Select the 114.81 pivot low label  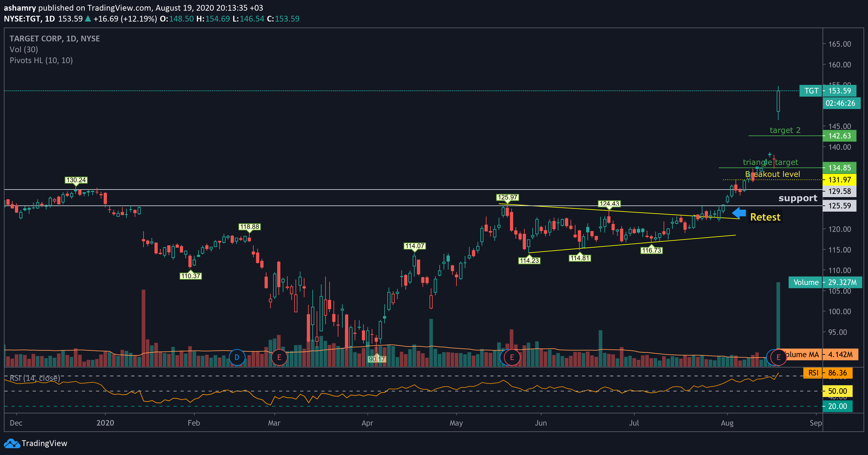click(580, 258)
